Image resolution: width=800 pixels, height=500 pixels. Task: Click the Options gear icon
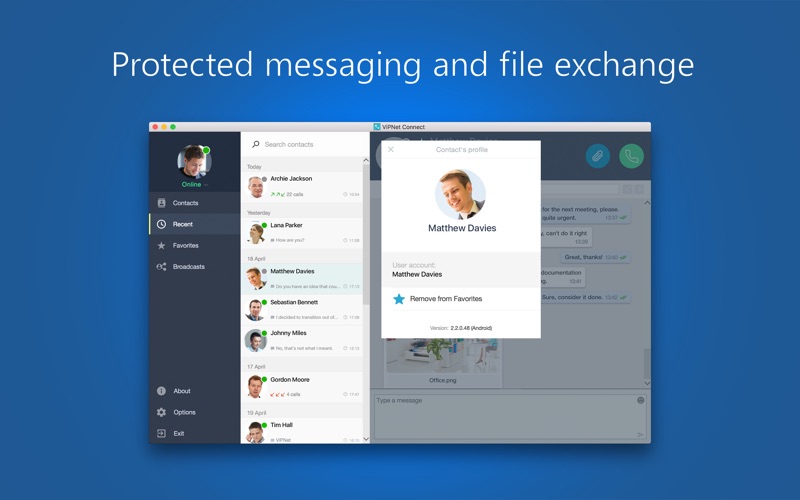pos(161,412)
